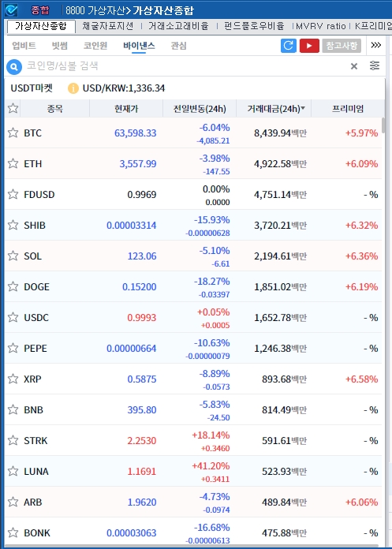392x549 pixels.
Task: Favorite USDC with its star
Action: 13,317
